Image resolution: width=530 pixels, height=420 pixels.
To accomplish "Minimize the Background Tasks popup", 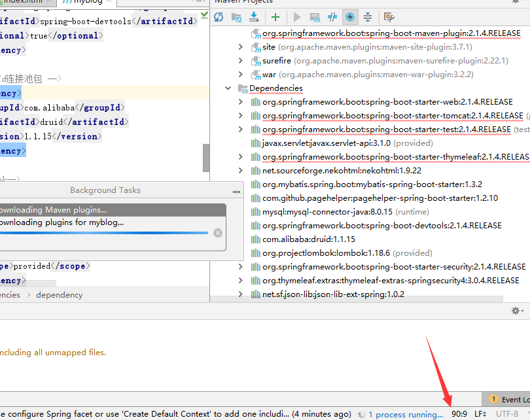I will pyautogui.click(x=236, y=191).
